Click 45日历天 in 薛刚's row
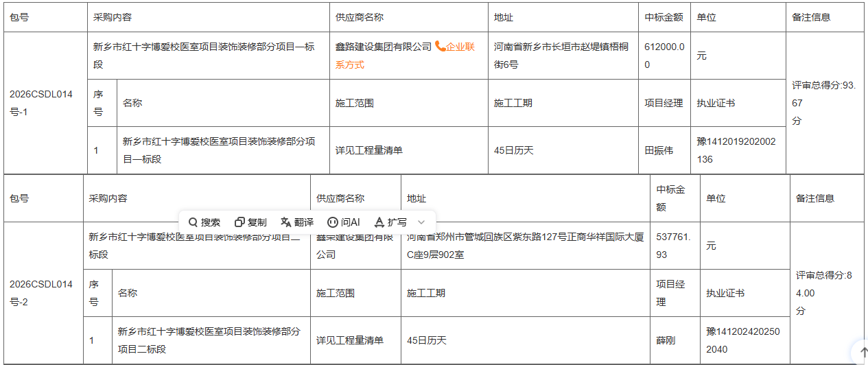Viewport: 868px width, 365px height. [426, 340]
